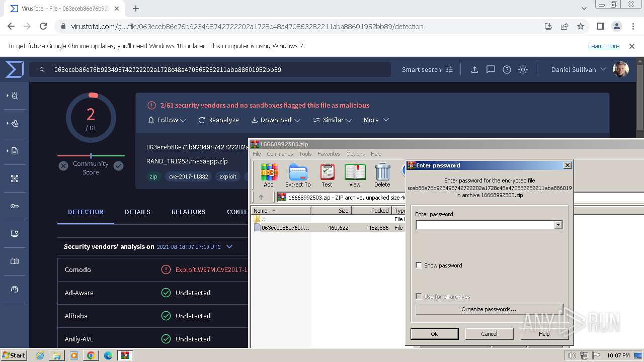This screenshot has height=362, width=644.
Task: Open the WinRAR Commands menu
Action: [280, 154]
